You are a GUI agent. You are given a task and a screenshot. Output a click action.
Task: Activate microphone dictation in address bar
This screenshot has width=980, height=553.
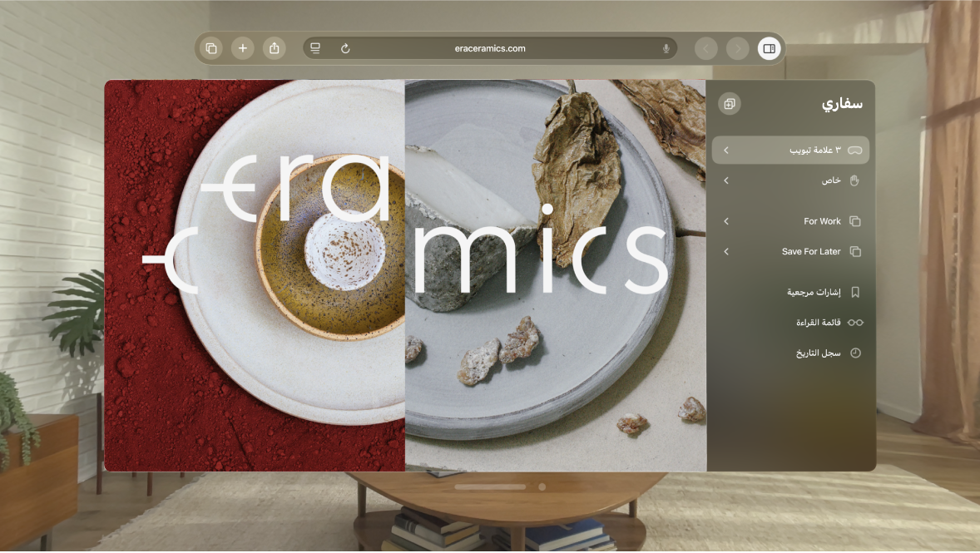click(666, 48)
